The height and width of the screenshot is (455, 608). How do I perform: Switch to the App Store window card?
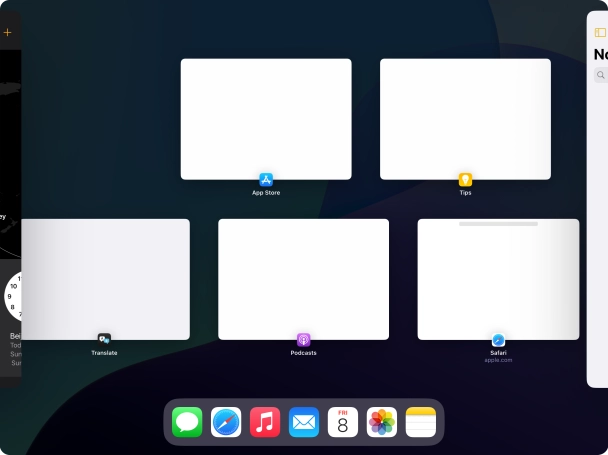pyautogui.click(x=266, y=118)
